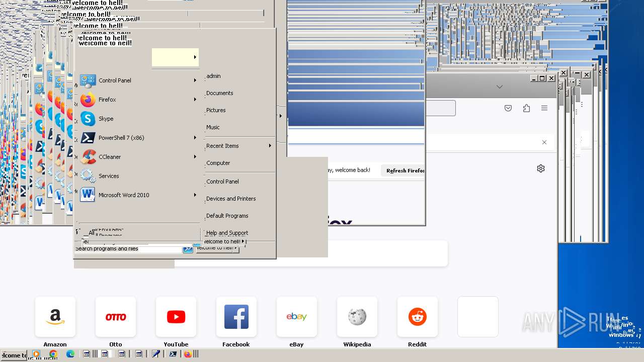644x362 pixels.
Task: Click the Firefox icon in the taskbar
Action: coord(188,354)
